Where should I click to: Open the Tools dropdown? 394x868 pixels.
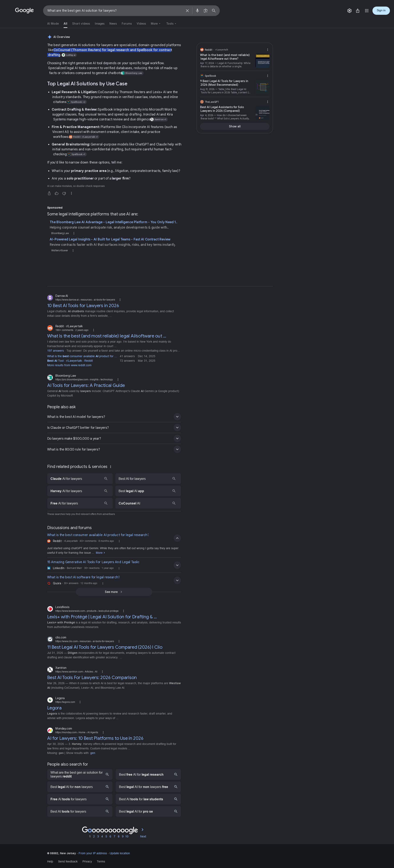[171, 24]
